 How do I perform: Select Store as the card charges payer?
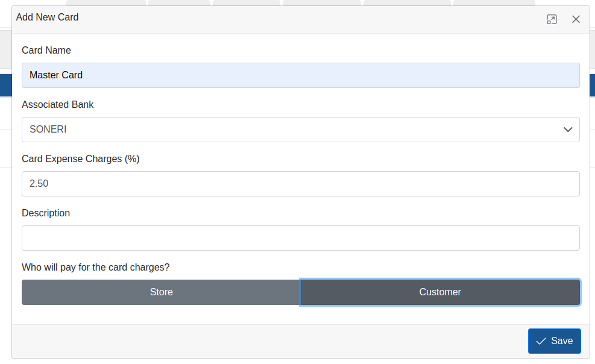click(161, 292)
